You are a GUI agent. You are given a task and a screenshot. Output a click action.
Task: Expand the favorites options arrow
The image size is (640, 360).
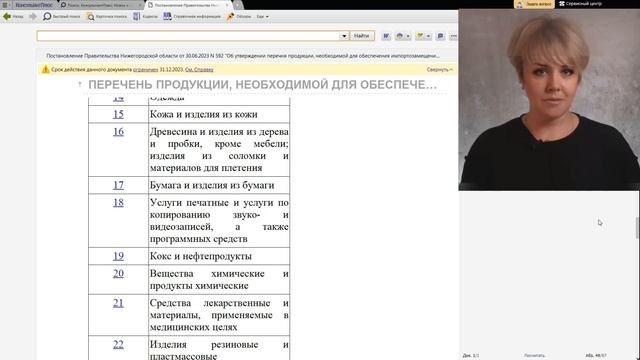428,36
